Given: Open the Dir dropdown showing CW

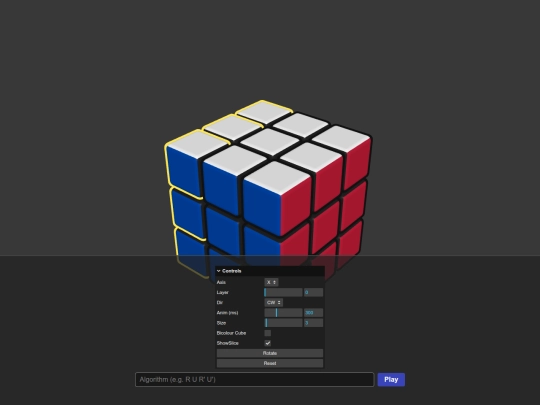Looking at the screenshot, I should point(273,303).
